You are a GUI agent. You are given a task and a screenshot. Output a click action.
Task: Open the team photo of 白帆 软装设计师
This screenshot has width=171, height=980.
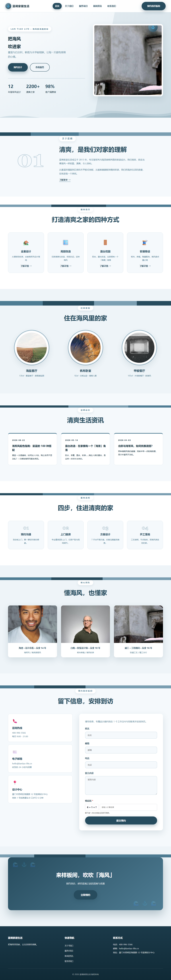point(85,624)
